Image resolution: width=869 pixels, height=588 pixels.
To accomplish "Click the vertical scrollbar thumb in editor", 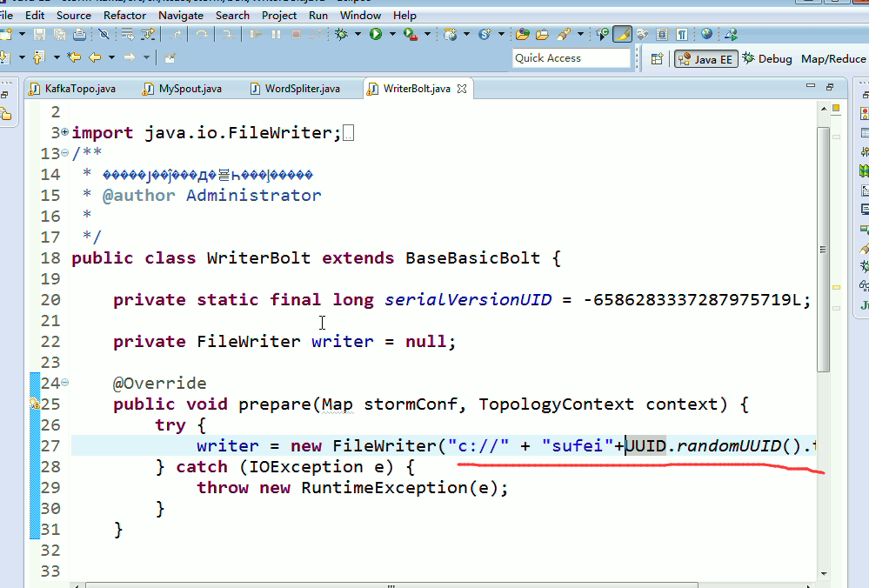I will (823, 250).
